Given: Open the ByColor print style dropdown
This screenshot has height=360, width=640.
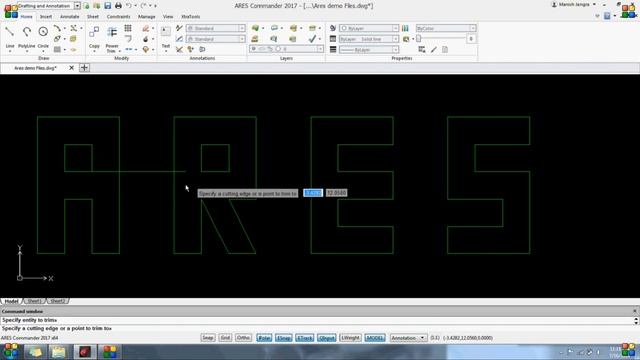Looking at the screenshot, I should point(472,28).
